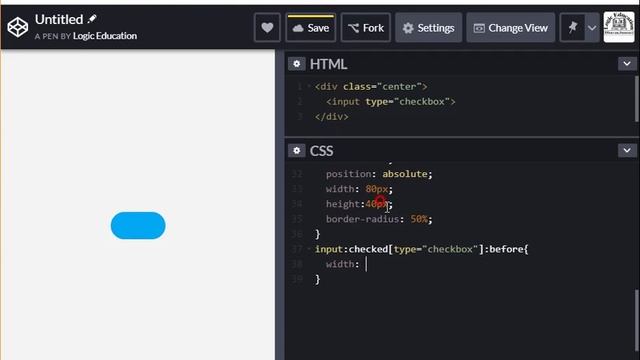Click the fold arrow at HTML line 1
The height and width of the screenshot is (360, 640).
click(309, 87)
